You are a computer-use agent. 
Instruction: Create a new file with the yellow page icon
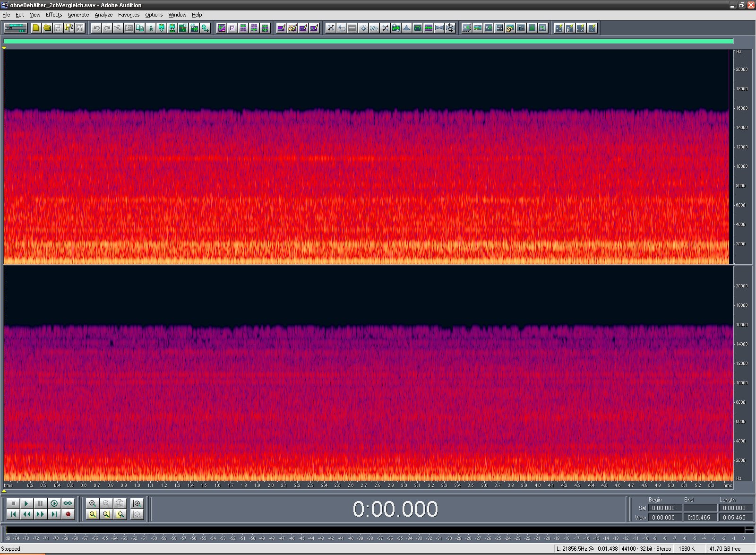(x=36, y=28)
